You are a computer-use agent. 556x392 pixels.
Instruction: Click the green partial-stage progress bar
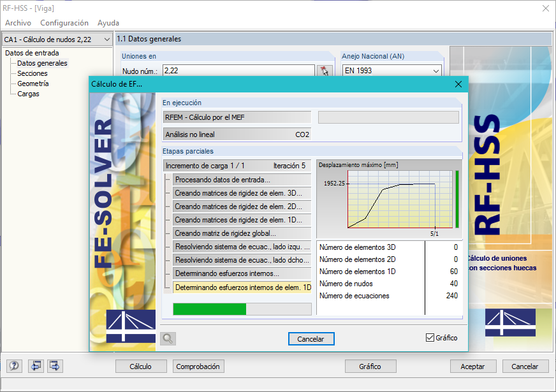pos(242,309)
